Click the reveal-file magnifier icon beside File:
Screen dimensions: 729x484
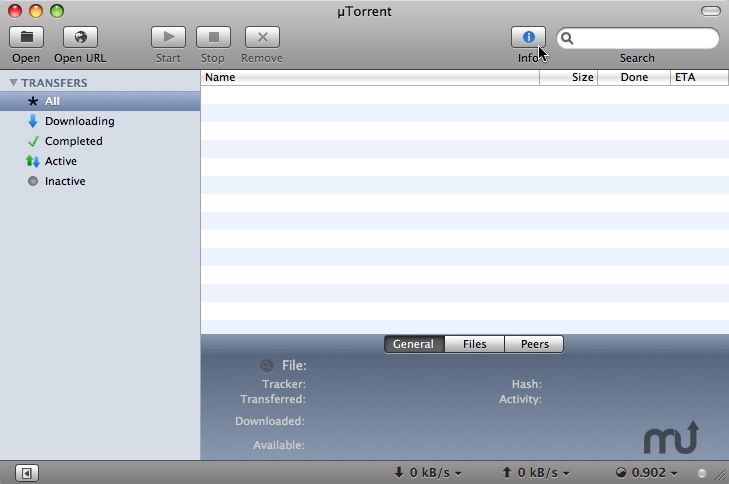pos(267,366)
